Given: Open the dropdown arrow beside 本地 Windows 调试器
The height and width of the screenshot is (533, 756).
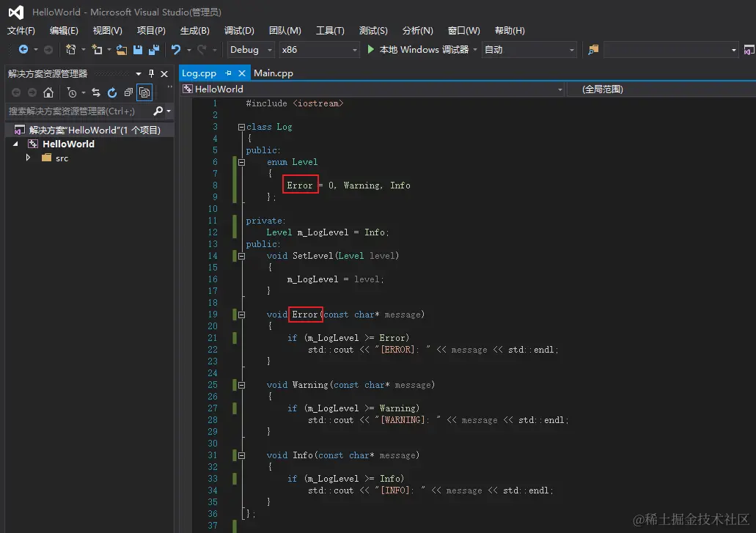Looking at the screenshot, I should click(x=475, y=50).
